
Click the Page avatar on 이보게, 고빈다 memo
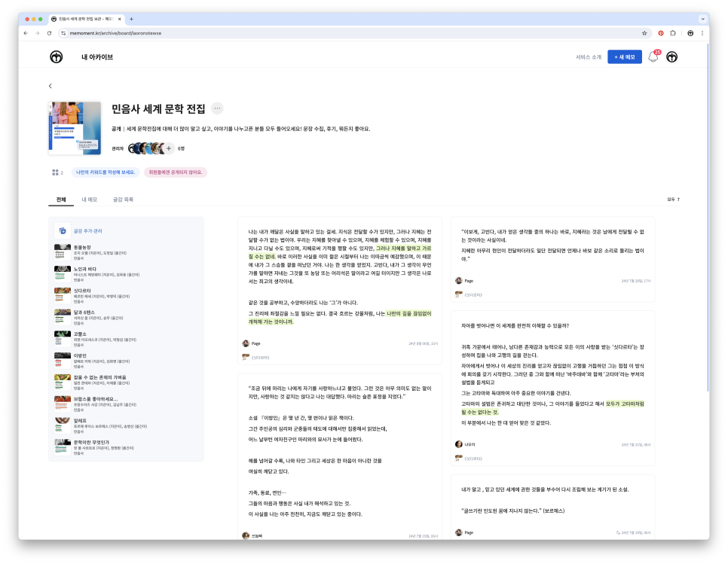[x=459, y=281]
